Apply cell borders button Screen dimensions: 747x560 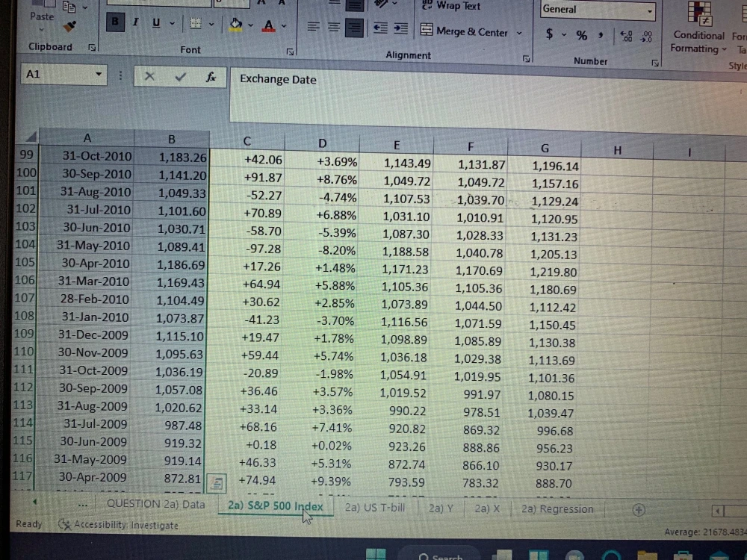tap(196, 24)
